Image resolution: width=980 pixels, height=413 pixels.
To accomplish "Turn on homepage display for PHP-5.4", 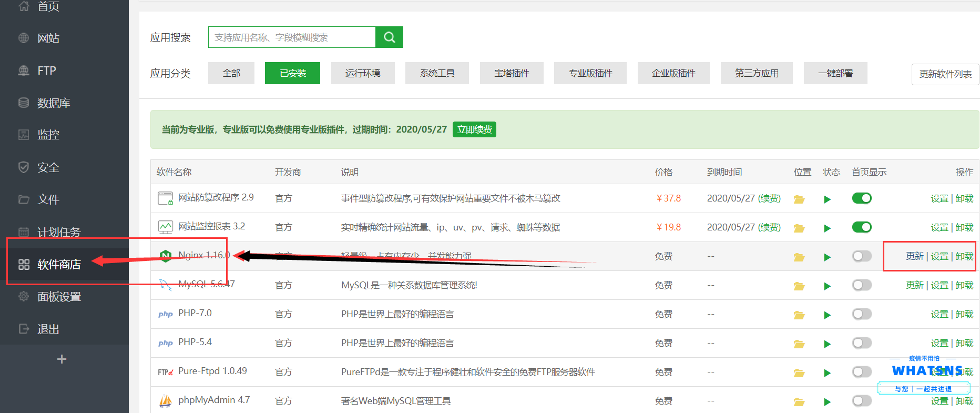I will click(862, 343).
